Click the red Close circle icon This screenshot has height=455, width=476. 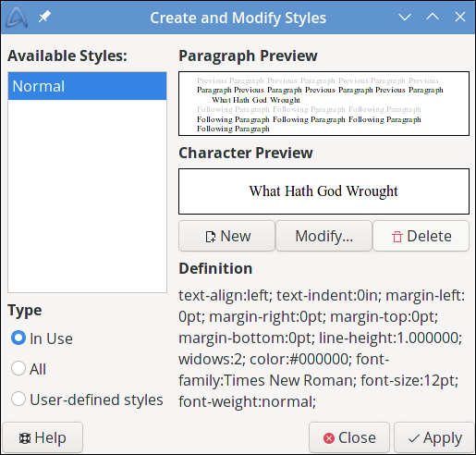click(x=329, y=438)
